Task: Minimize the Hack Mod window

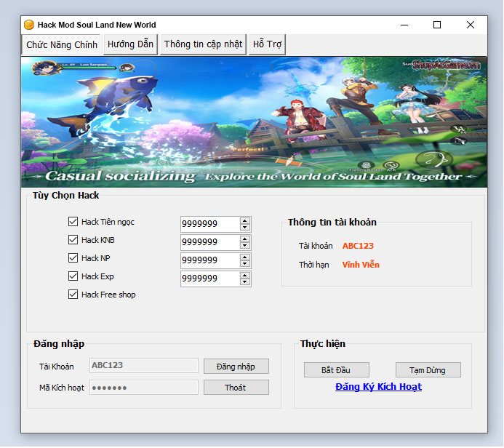Action: pyautogui.click(x=404, y=25)
